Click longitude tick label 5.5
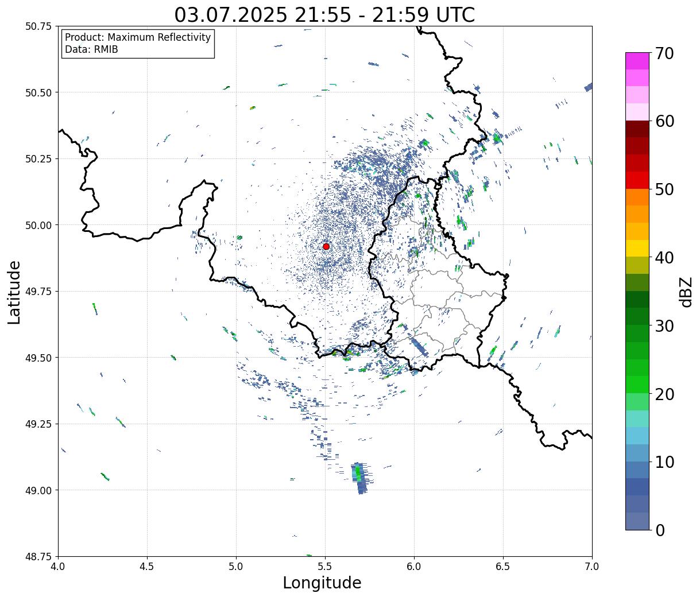Viewport: 700px width, 597px height. click(x=325, y=567)
